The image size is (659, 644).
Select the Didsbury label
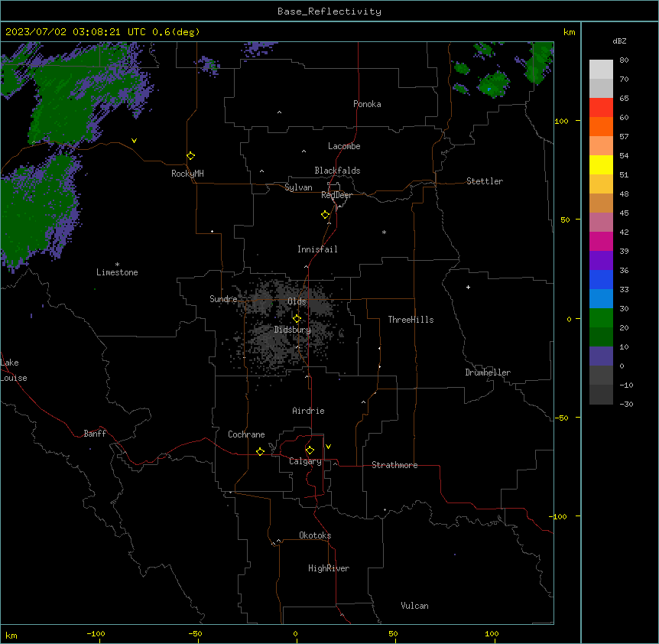293,330
